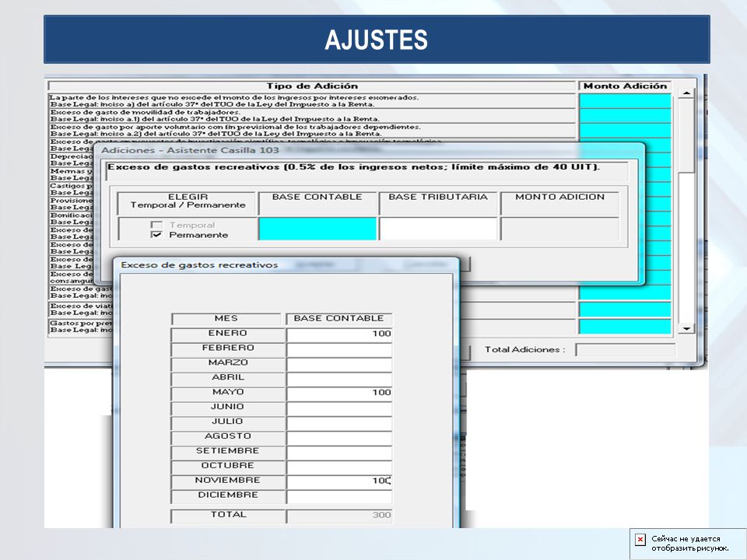Click the Total Adiciones field
Viewport: 747px width, 560px height.
click(625, 350)
